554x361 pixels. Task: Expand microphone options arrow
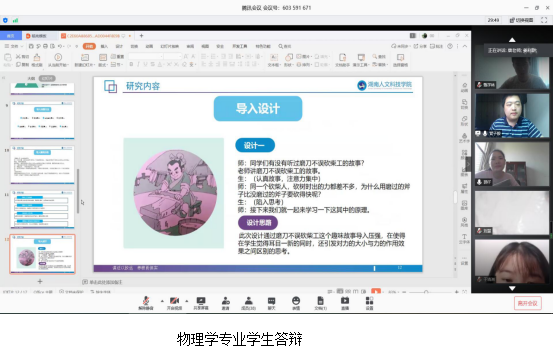(162, 301)
